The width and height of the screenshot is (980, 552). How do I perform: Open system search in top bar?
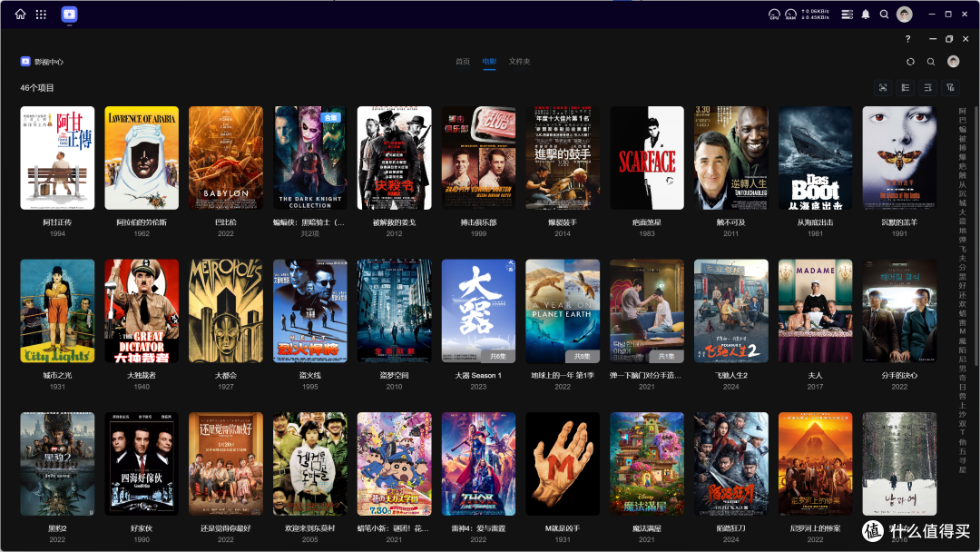[885, 14]
